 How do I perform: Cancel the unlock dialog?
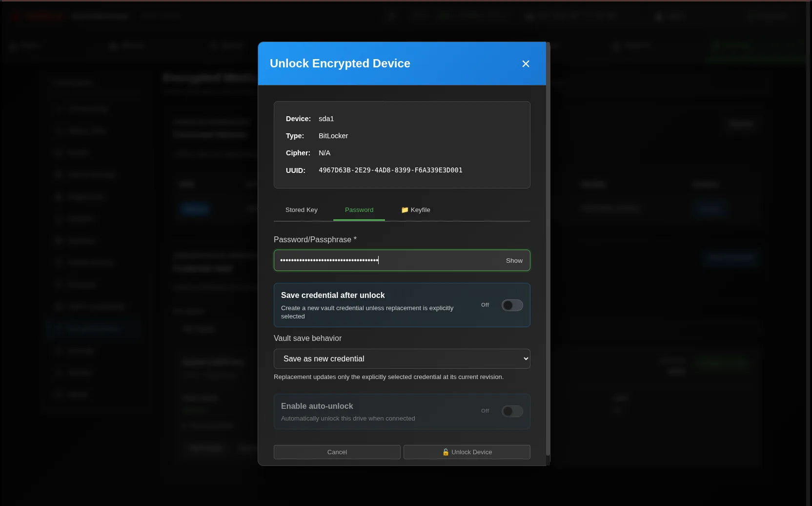(337, 452)
